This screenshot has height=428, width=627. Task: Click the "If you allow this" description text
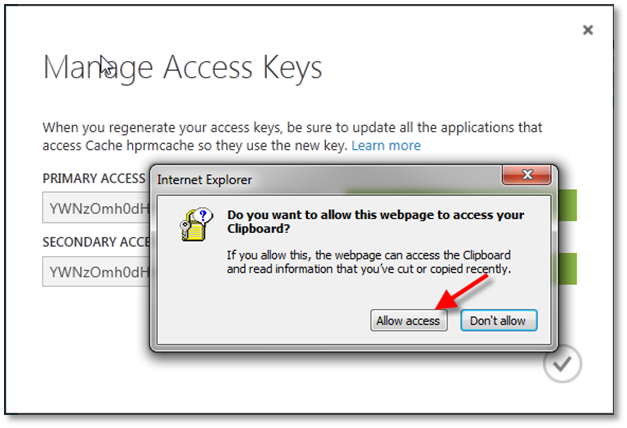pos(368,262)
